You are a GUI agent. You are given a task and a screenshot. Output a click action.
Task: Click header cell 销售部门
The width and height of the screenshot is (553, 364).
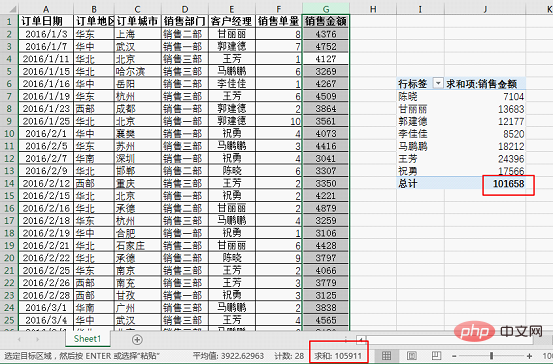click(x=185, y=21)
